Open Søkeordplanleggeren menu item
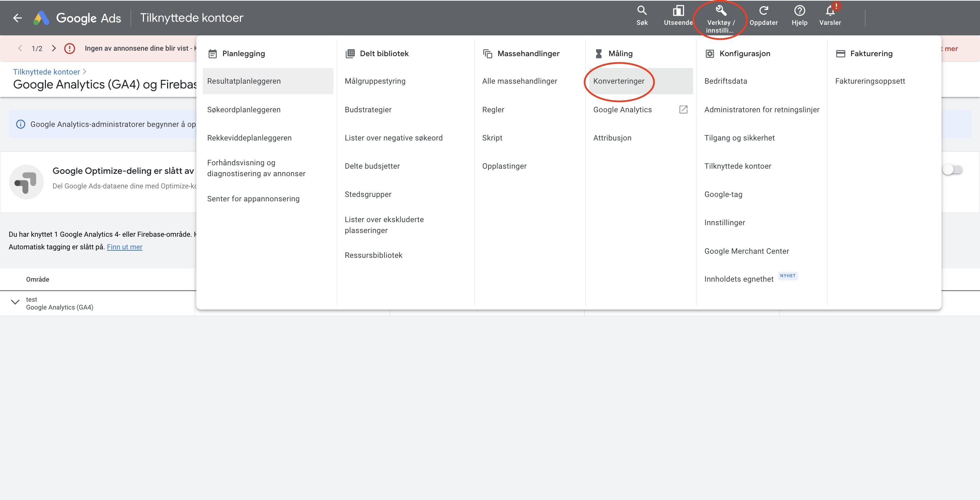Image resolution: width=980 pixels, height=500 pixels. coord(244,110)
